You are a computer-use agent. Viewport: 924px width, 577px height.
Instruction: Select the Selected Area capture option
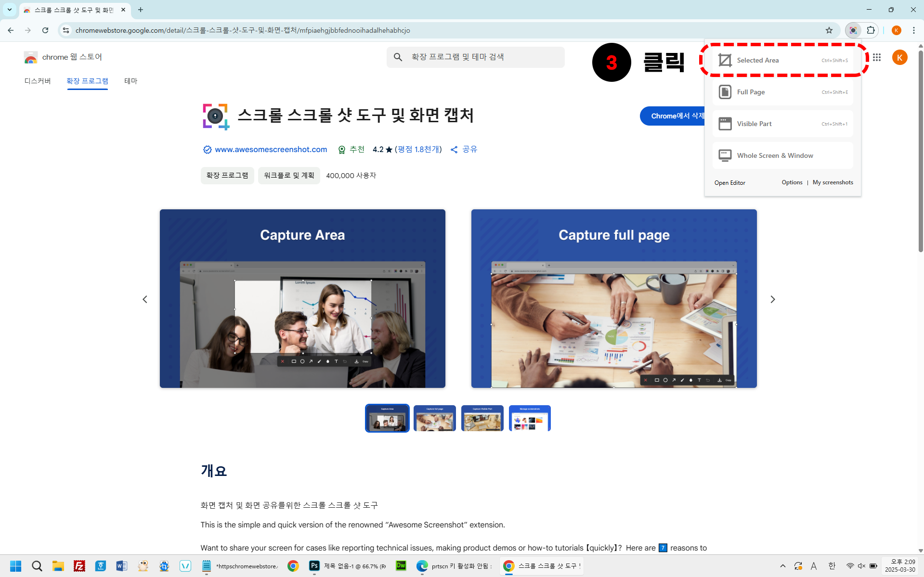pos(782,60)
